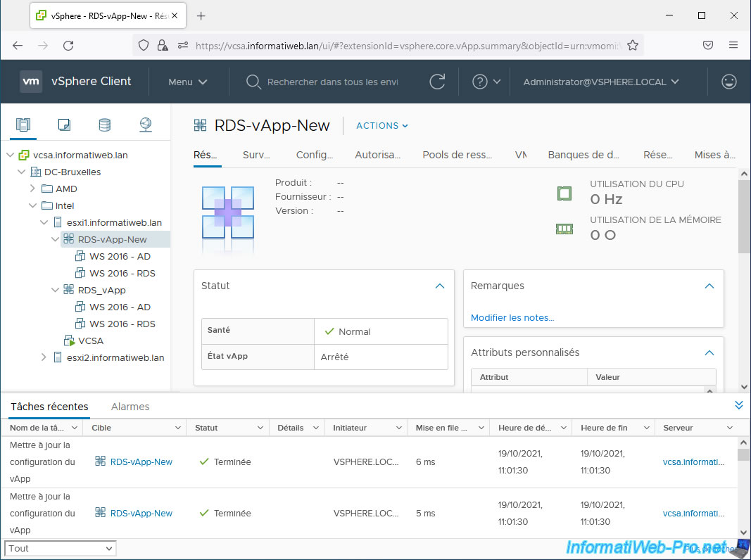The width and height of the screenshot is (751, 560).
Task: Sort by the Heure de fin column
Action: 604,428
